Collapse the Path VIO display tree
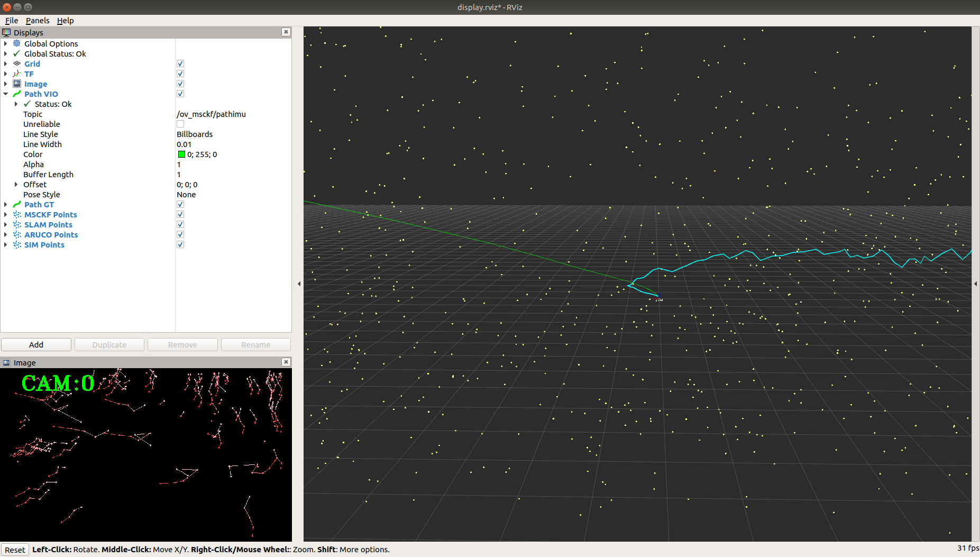Image resolution: width=980 pixels, height=557 pixels. [x=5, y=94]
